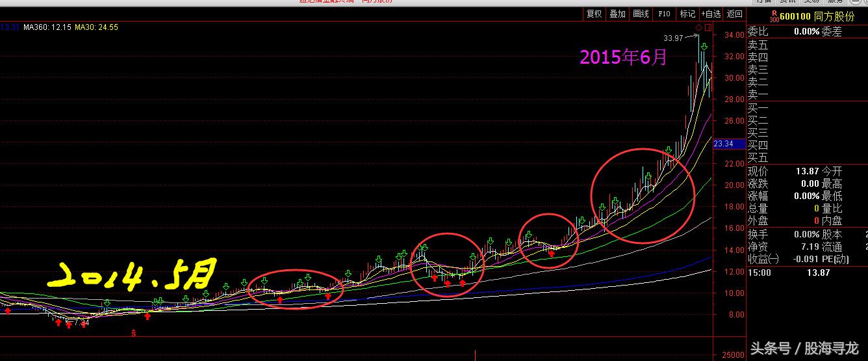Click the 委差 label
Viewport: 868px width, 361px height.
point(832,31)
